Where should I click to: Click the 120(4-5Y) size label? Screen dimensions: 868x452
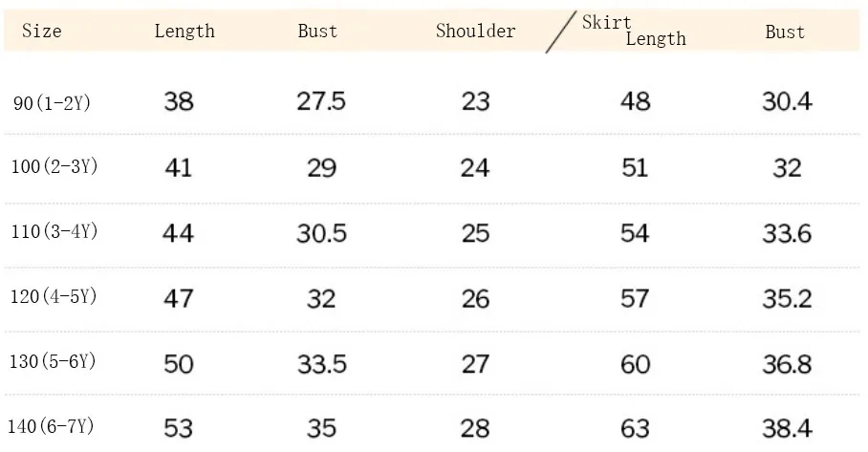click(54, 296)
